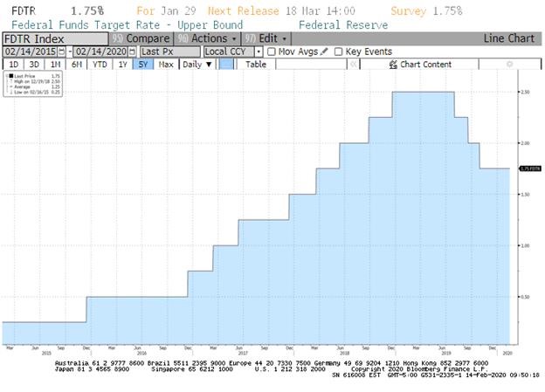This screenshot has width=545, height=392.
Task: Click the 1.75 last price marker on axis
Action: tap(528, 168)
